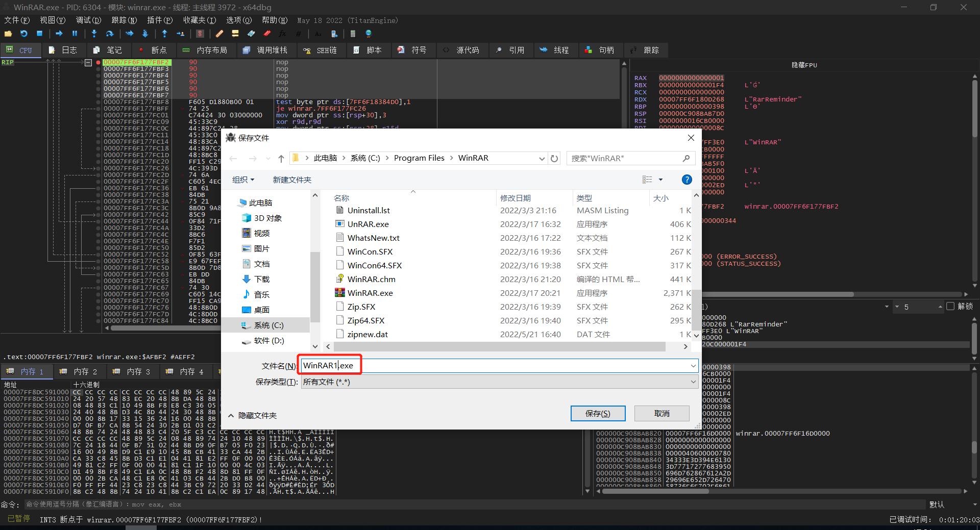This screenshot has height=530, width=980.
Task: Step into with the step-into arrow icon
Action: pyautogui.click(x=94, y=34)
